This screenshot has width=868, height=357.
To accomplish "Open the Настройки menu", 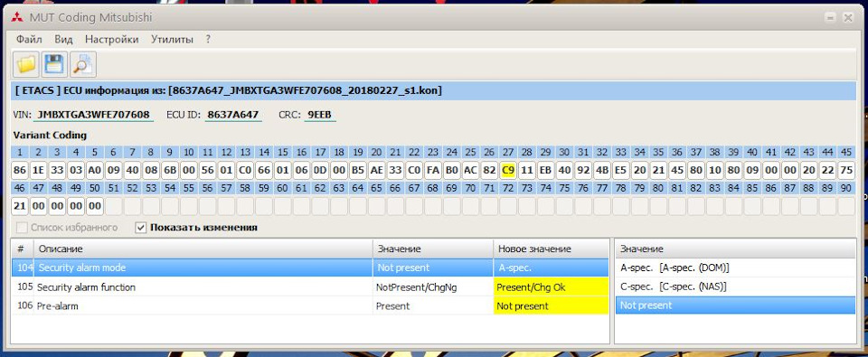I will pyautogui.click(x=112, y=39).
